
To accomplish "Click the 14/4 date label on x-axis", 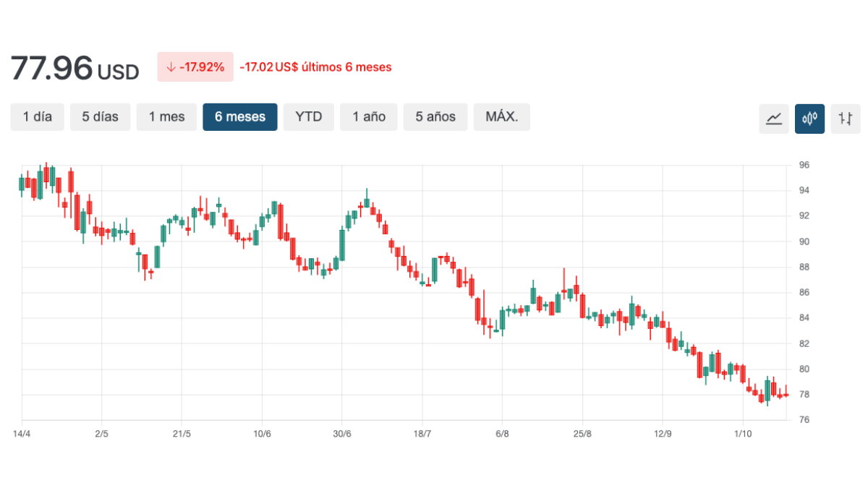I will pos(22,434).
